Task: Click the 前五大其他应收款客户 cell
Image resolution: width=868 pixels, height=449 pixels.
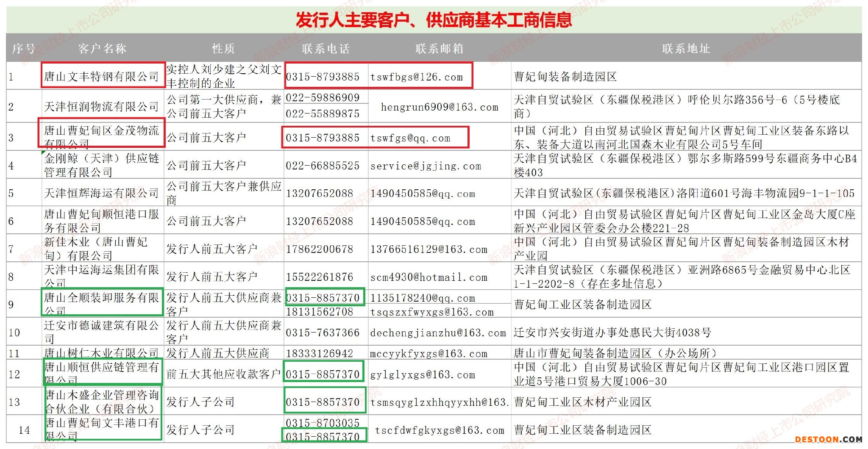Action: tap(223, 374)
